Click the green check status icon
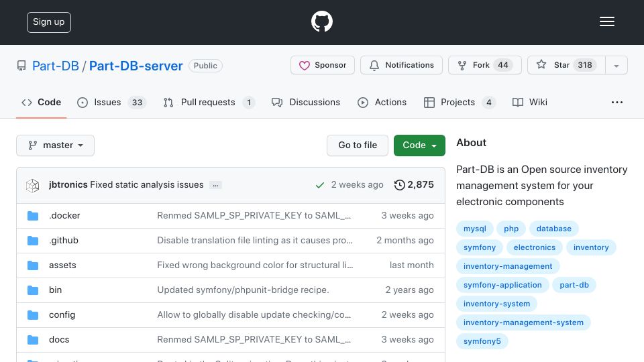This screenshot has height=362, width=644. (320, 185)
